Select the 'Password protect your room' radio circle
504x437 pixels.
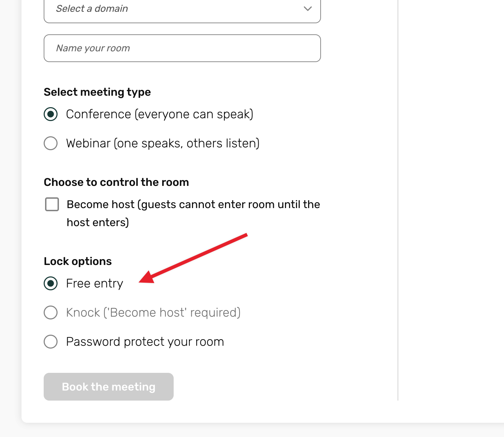(51, 342)
